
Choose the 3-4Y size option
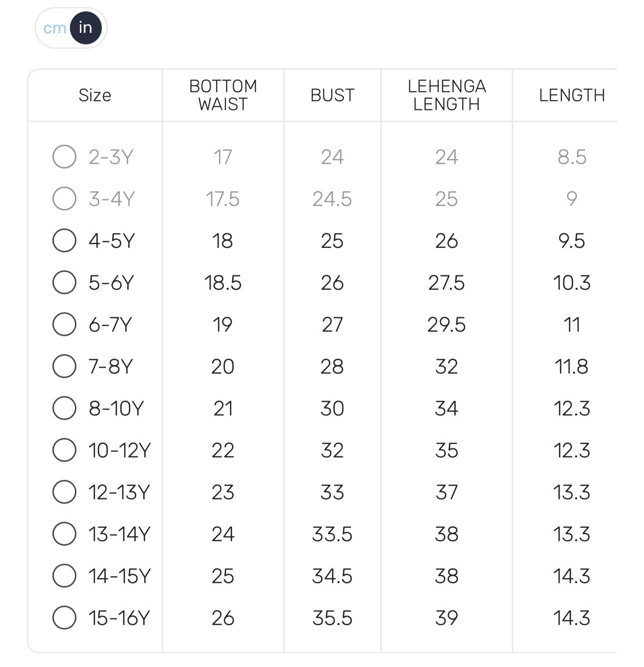(64, 199)
